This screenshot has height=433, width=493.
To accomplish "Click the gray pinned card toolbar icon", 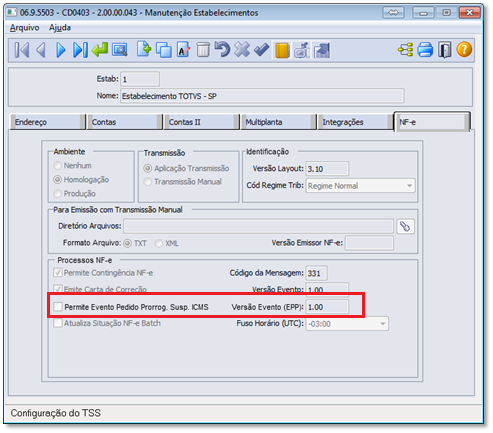I will pyautogui.click(x=302, y=50).
